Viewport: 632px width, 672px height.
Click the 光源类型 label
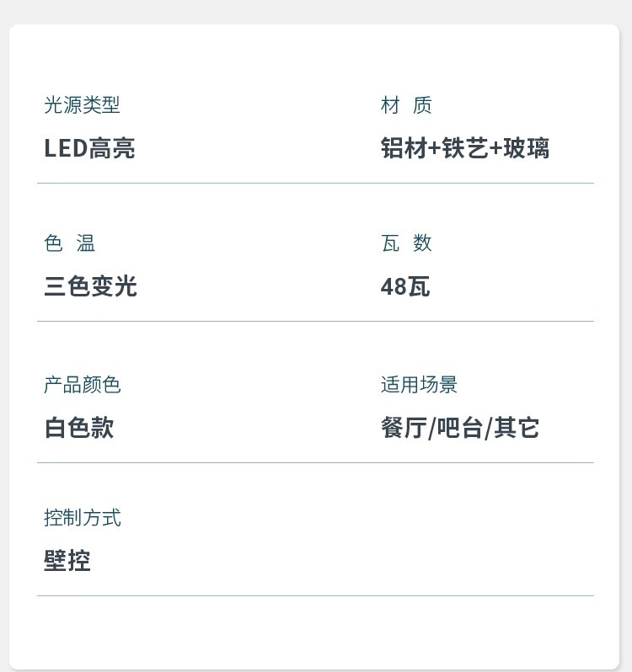[x=82, y=105]
